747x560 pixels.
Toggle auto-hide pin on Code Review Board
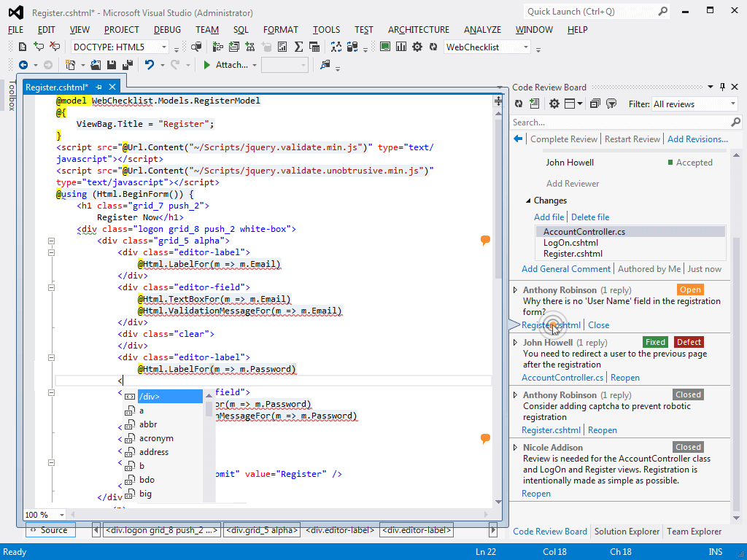coord(722,87)
